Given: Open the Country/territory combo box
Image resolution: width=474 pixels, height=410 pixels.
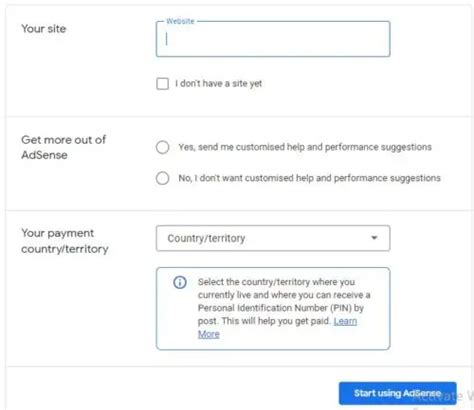Looking at the screenshot, I should tap(273, 238).
